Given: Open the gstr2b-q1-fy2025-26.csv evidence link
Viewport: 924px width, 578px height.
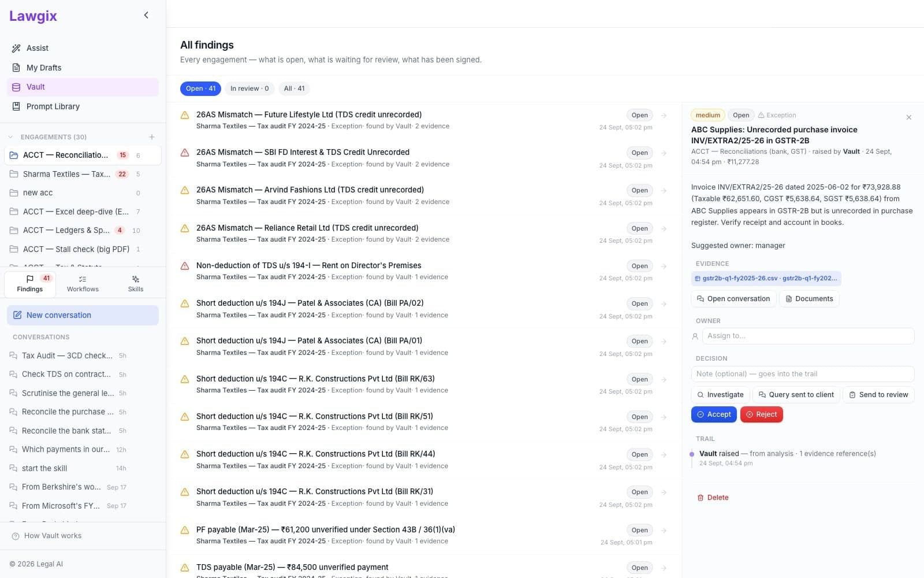Looking at the screenshot, I should click(x=766, y=279).
